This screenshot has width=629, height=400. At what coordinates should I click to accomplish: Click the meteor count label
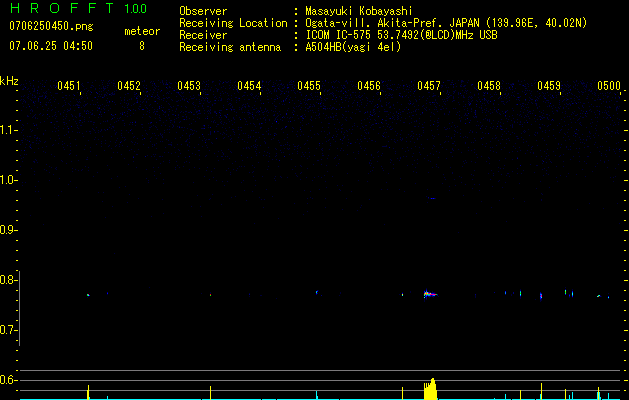coord(142,31)
